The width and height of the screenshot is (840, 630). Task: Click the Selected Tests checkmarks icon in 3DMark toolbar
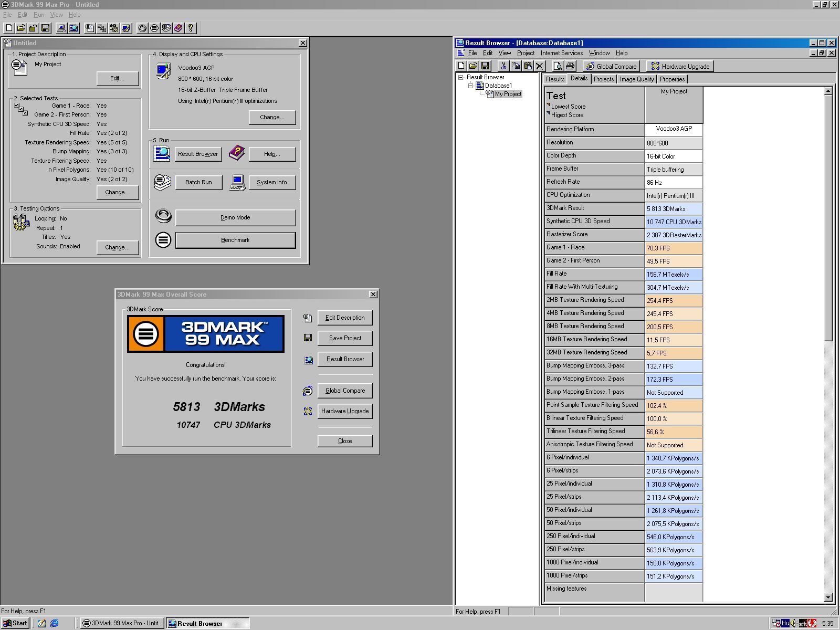pos(102,28)
